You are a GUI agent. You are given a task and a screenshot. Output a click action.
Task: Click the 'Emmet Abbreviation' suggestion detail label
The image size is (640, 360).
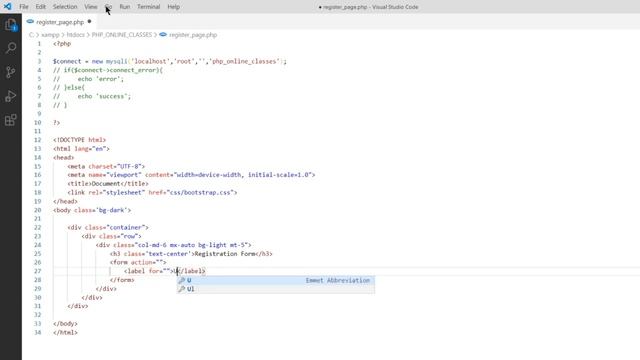[x=338, y=280]
